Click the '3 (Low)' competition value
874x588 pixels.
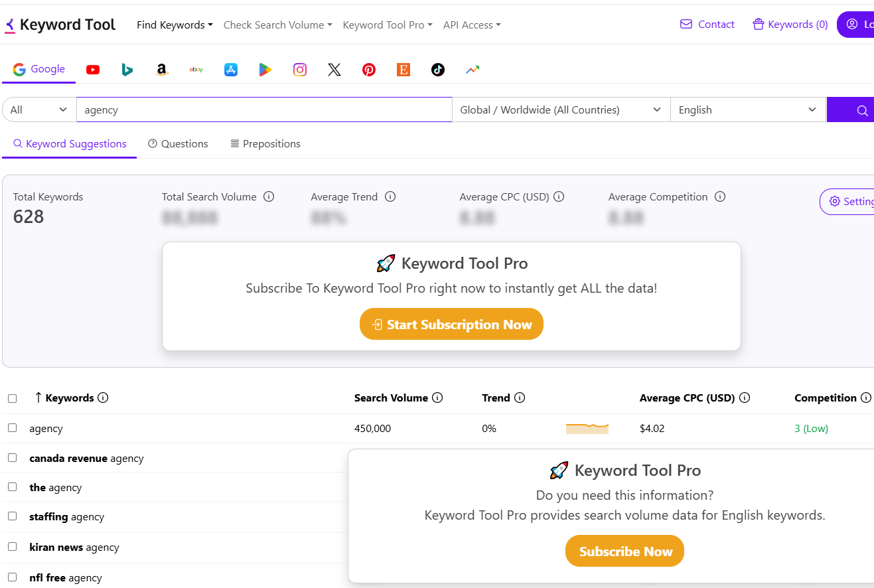[811, 429]
